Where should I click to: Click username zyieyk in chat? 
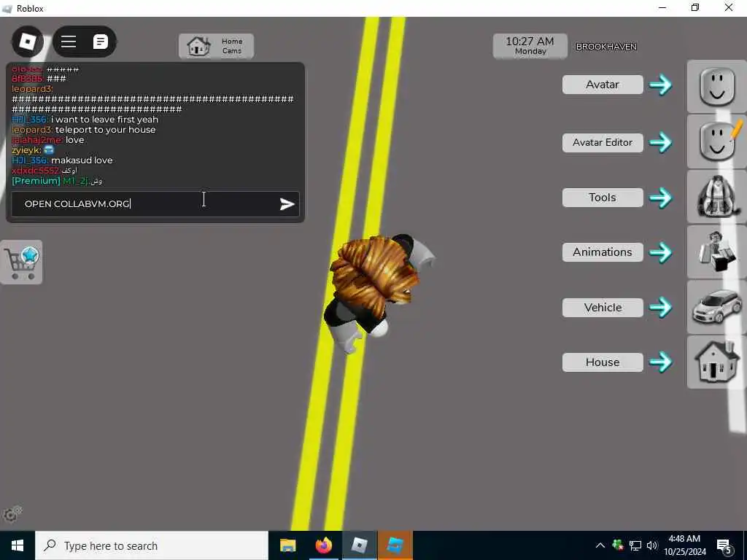tap(26, 150)
